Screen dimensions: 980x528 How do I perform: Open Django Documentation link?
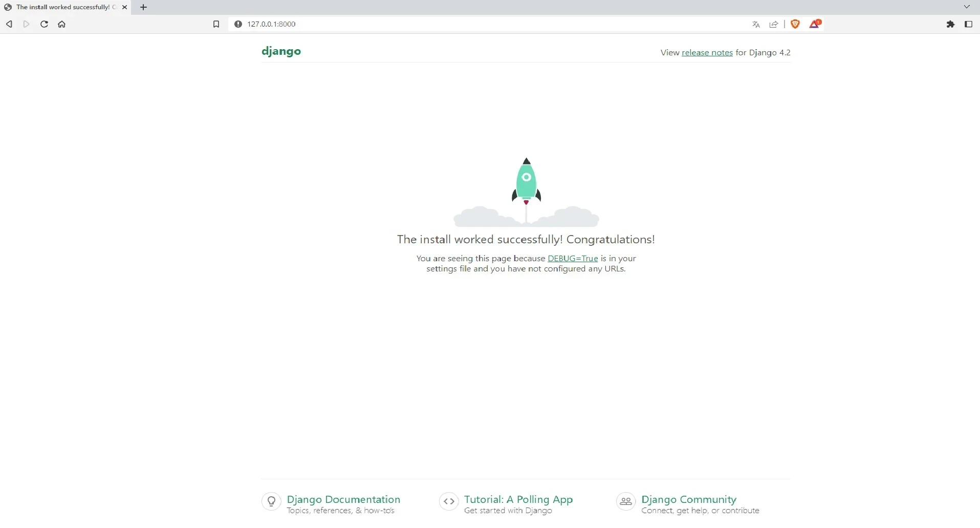point(343,499)
